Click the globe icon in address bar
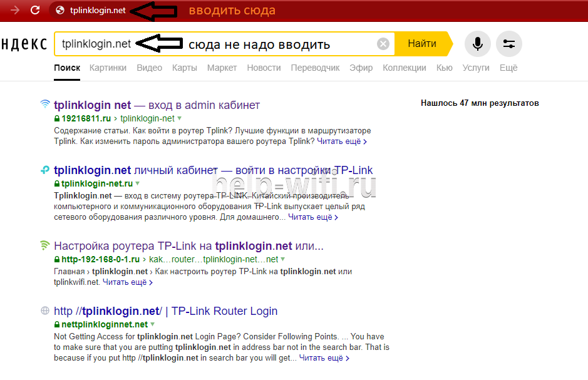The height and width of the screenshot is (380, 588). point(60,11)
